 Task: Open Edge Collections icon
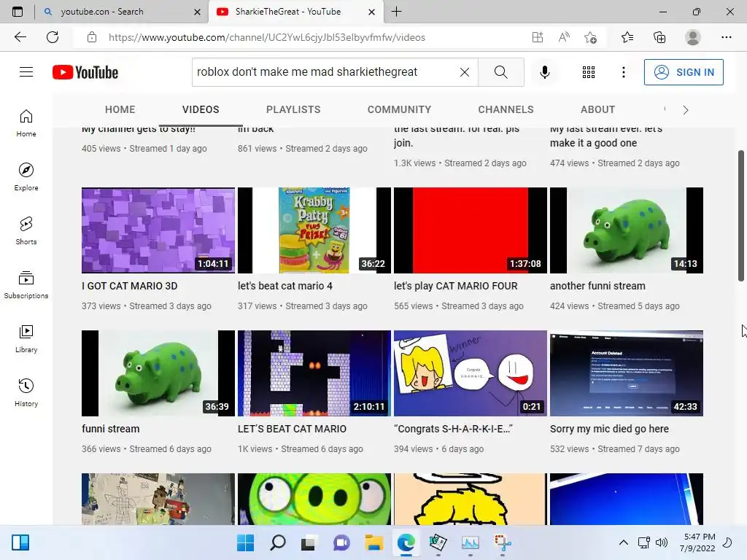[659, 37]
